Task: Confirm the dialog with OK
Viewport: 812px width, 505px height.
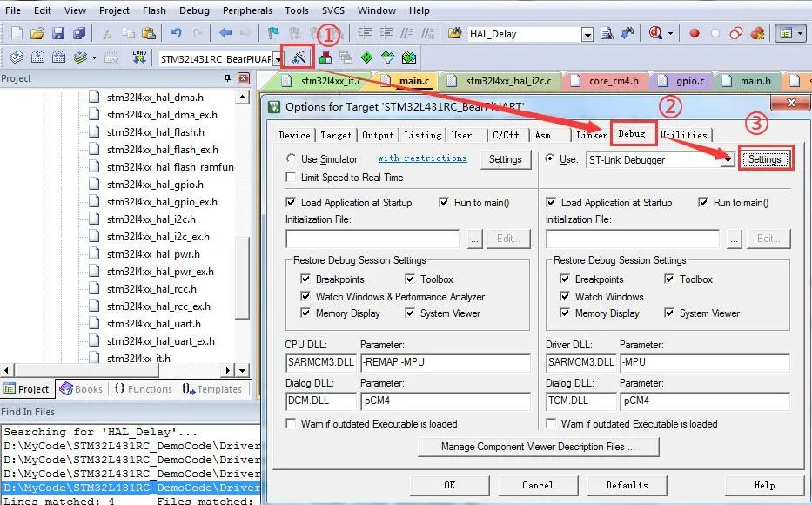Action: (x=449, y=485)
